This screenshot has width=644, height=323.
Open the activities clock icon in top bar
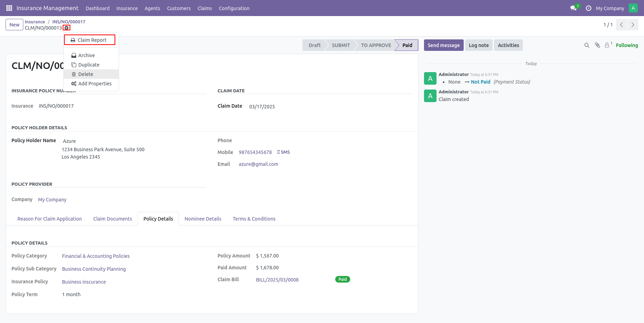[x=589, y=8]
